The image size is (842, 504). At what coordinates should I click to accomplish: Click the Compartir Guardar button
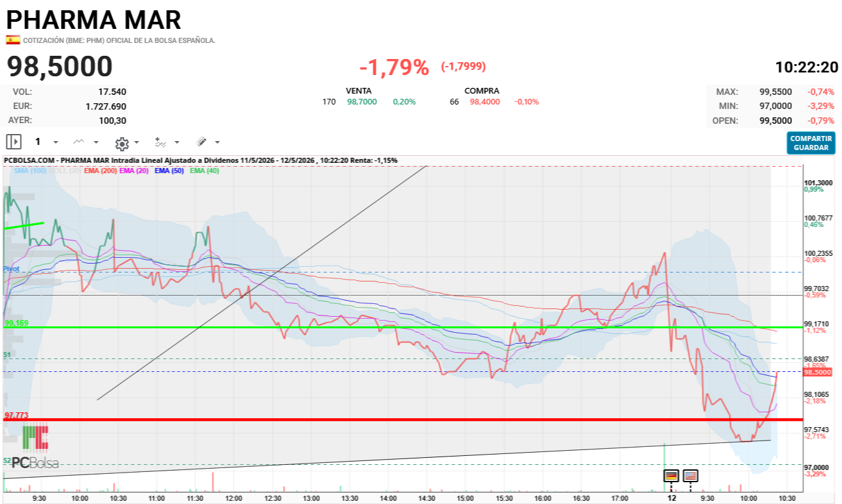point(811,143)
